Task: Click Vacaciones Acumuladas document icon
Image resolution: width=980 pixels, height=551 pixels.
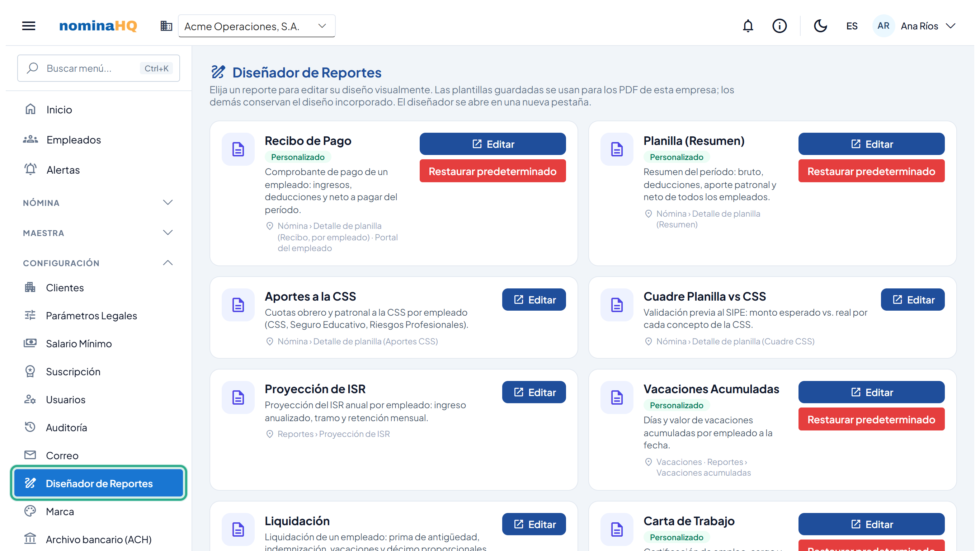Action: 617,397
